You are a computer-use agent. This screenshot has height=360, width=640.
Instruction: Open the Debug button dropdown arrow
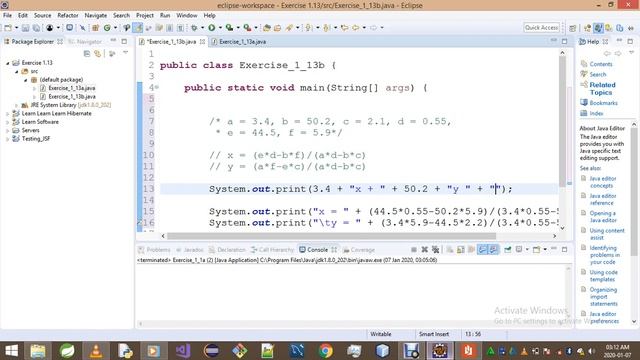pyautogui.click(x=202, y=28)
